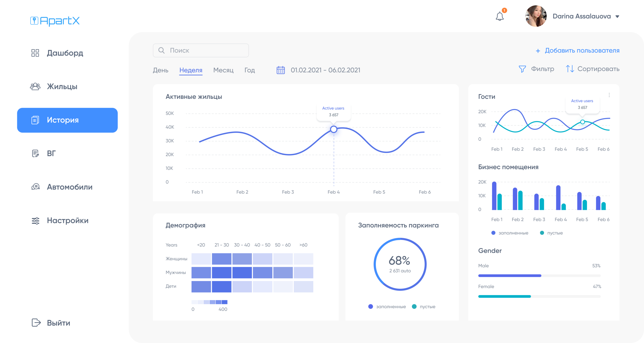Switch to the День tab
The height and width of the screenshot is (343, 644).
click(x=160, y=70)
